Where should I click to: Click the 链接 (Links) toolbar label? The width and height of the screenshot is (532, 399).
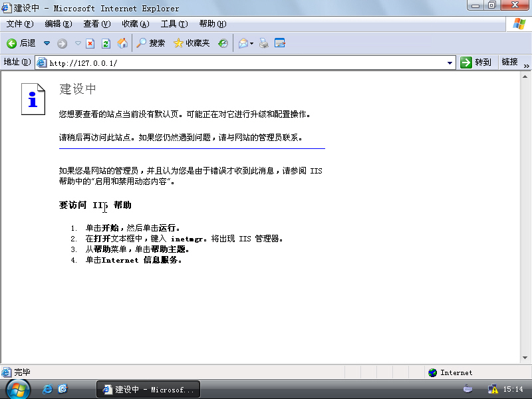click(x=509, y=62)
